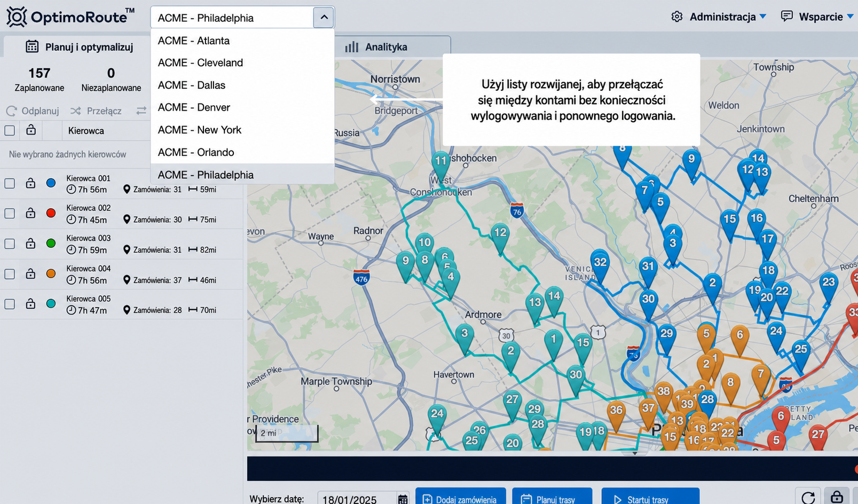Click the Przełącz shuffle icon
This screenshot has width=858, height=504.
point(76,111)
